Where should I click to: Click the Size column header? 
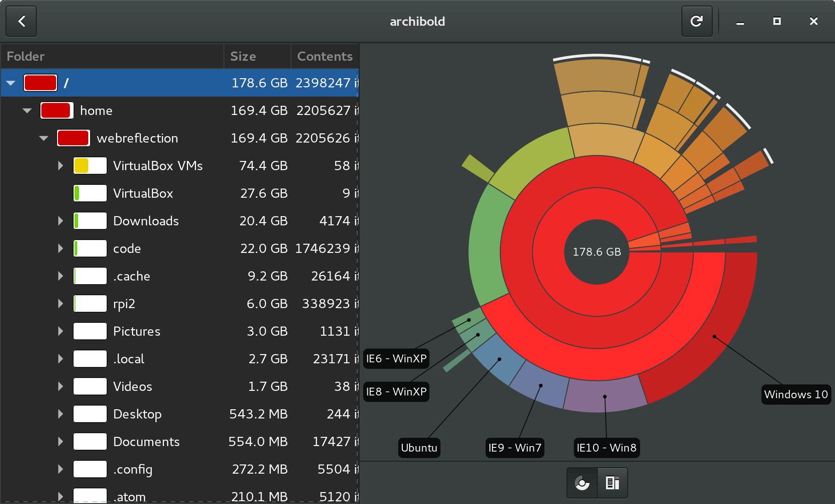point(243,56)
